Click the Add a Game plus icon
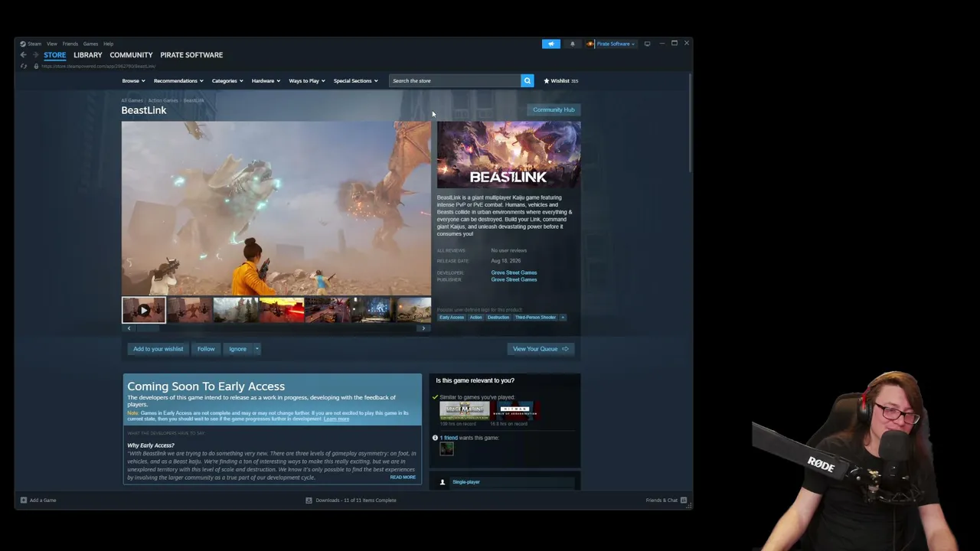Image resolution: width=980 pixels, height=551 pixels. click(24, 500)
